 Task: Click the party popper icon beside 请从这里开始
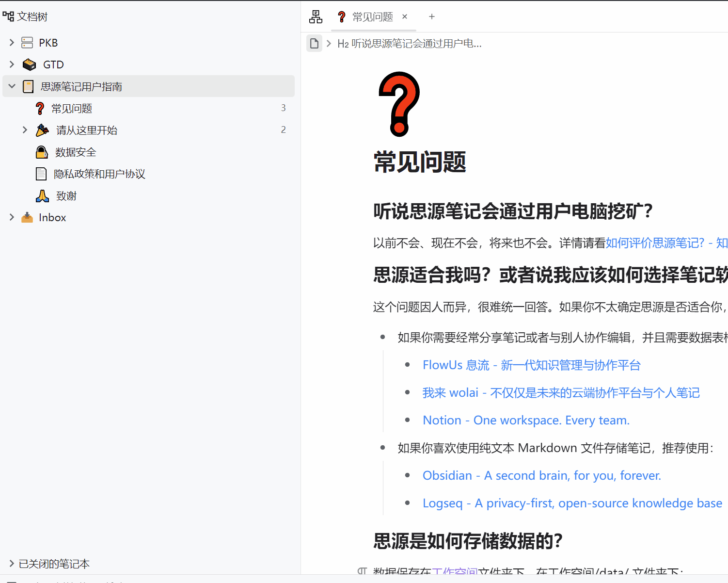[x=42, y=130]
